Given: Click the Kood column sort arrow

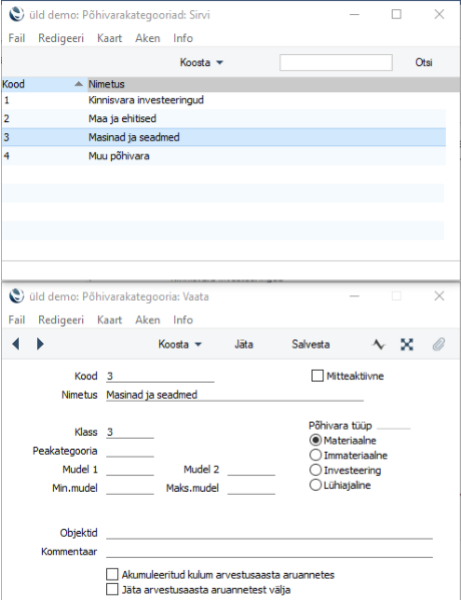Looking at the screenshot, I should point(78,84).
